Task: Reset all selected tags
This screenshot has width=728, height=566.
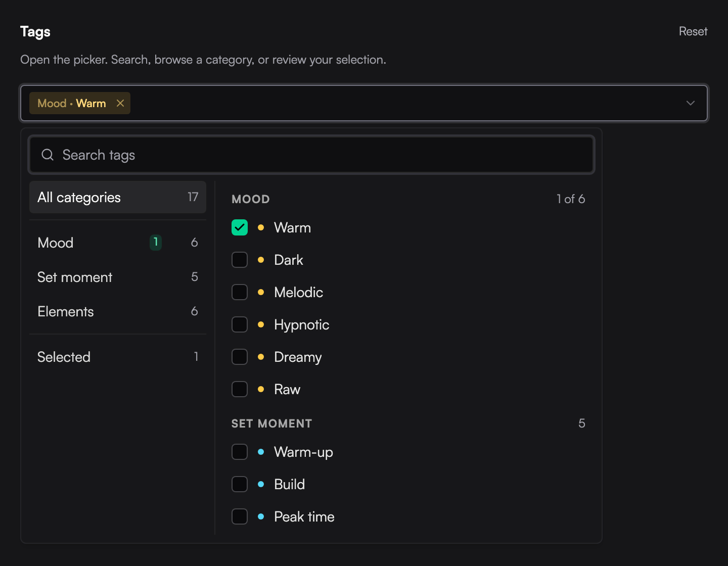Action: (x=693, y=31)
